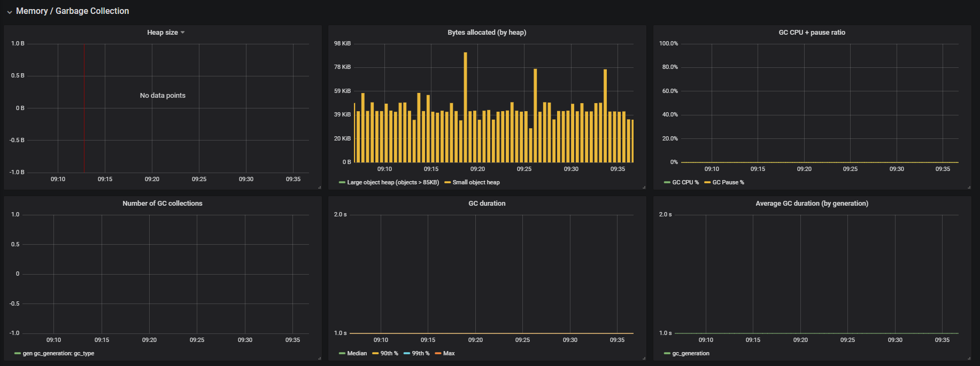Click the tallest bar in Bytes allocated chart

465,107
